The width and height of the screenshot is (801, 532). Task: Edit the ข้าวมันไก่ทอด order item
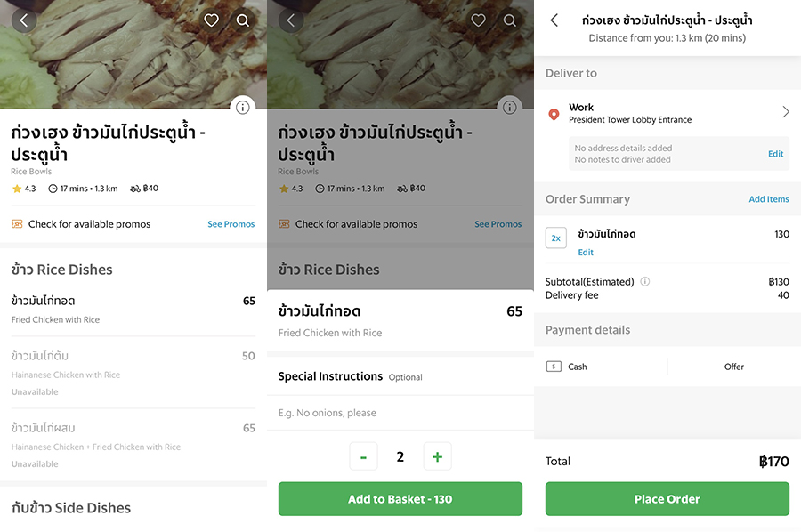tap(586, 253)
